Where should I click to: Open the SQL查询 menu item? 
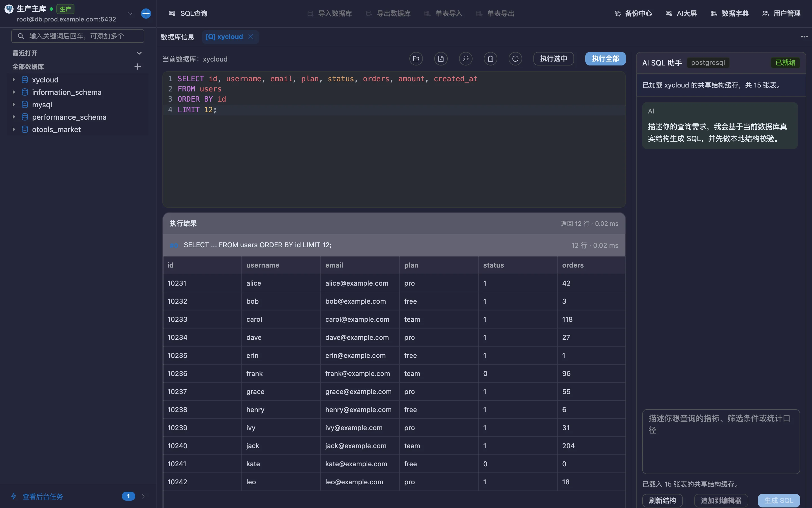pyautogui.click(x=188, y=14)
